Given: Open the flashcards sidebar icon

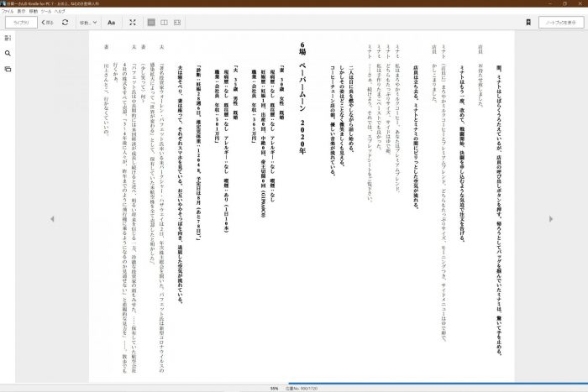Looking at the screenshot, I should coord(8,69).
